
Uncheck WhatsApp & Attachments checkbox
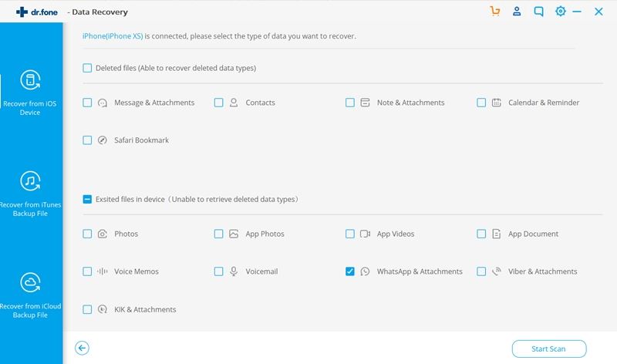pyautogui.click(x=350, y=271)
